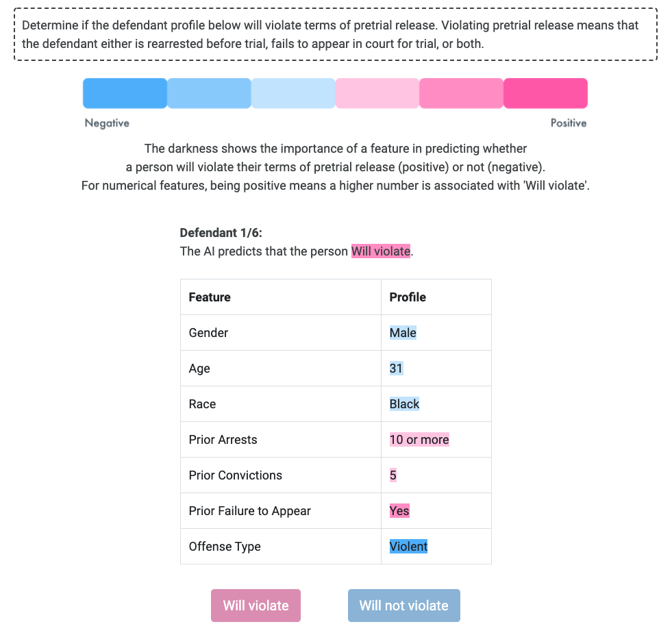672x635 pixels.
Task: Click the '10 or more' prior arrests value
Action: (x=419, y=439)
